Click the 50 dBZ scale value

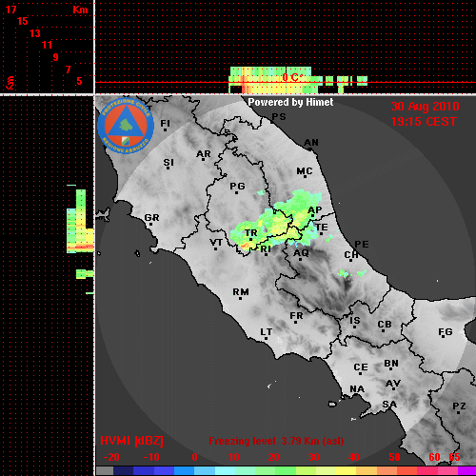[394, 457]
